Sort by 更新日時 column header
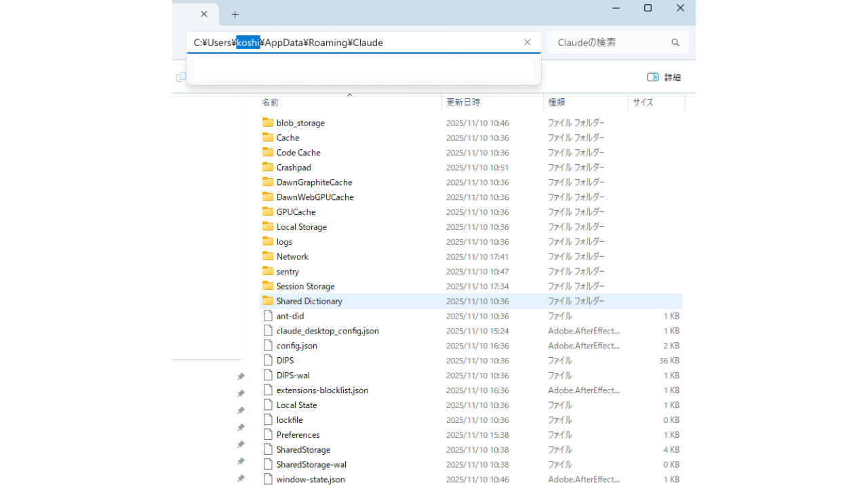The width and height of the screenshot is (868, 488). tap(463, 102)
